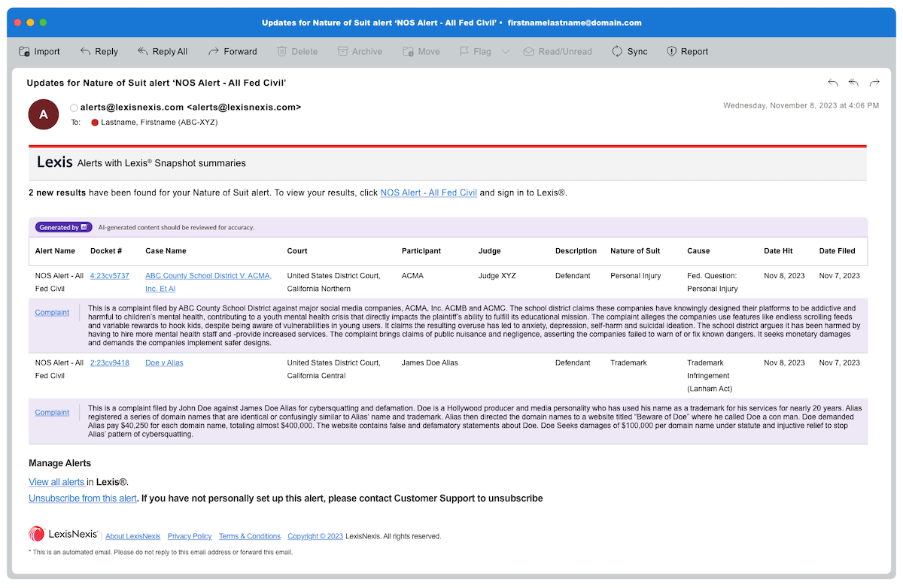Open Terms & Conditions link
The image size is (903, 588).
coord(250,537)
